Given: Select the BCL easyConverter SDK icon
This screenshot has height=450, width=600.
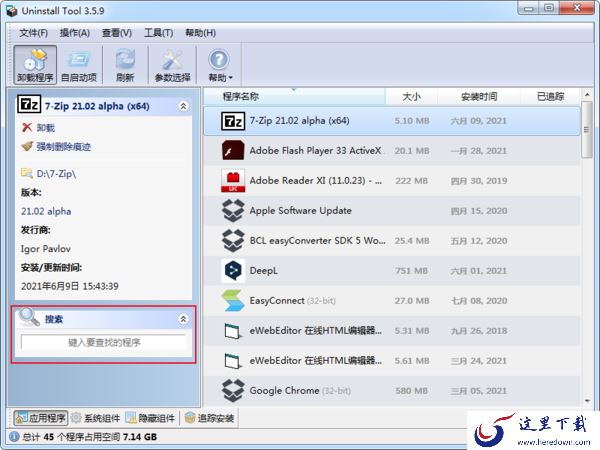Looking at the screenshot, I should (x=233, y=240).
